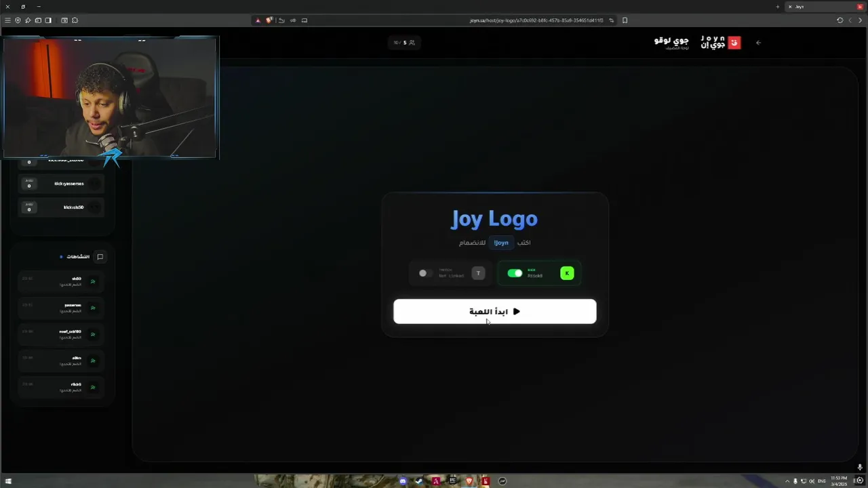Click the player row ending in '50'

[x=61, y=207]
